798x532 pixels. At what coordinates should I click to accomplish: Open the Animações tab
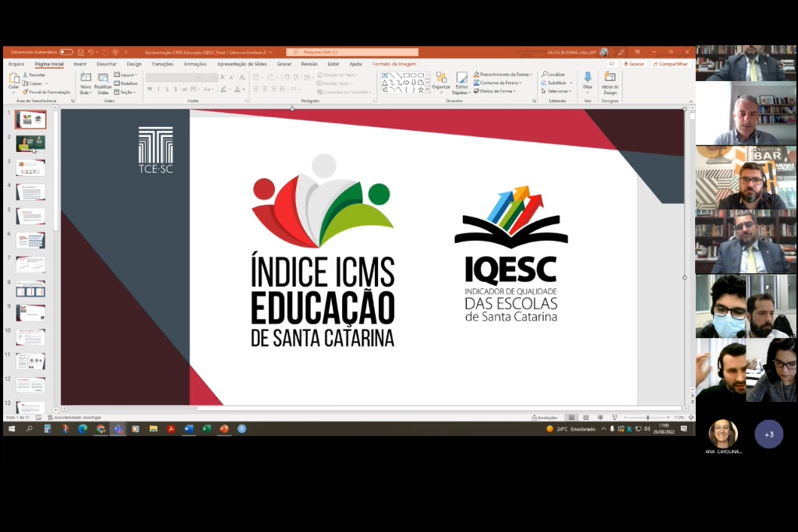(x=195, y=64)
